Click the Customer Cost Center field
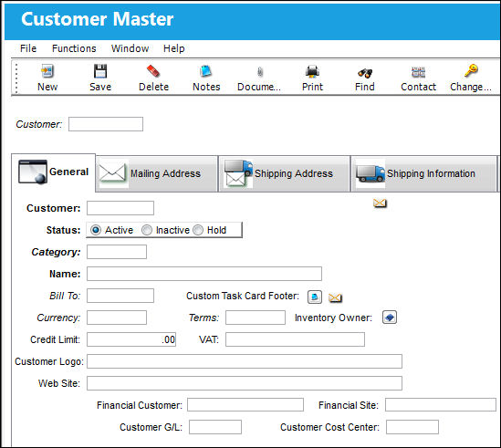The width and height of the screenshot is (501, 448). [x=412, y=427]
